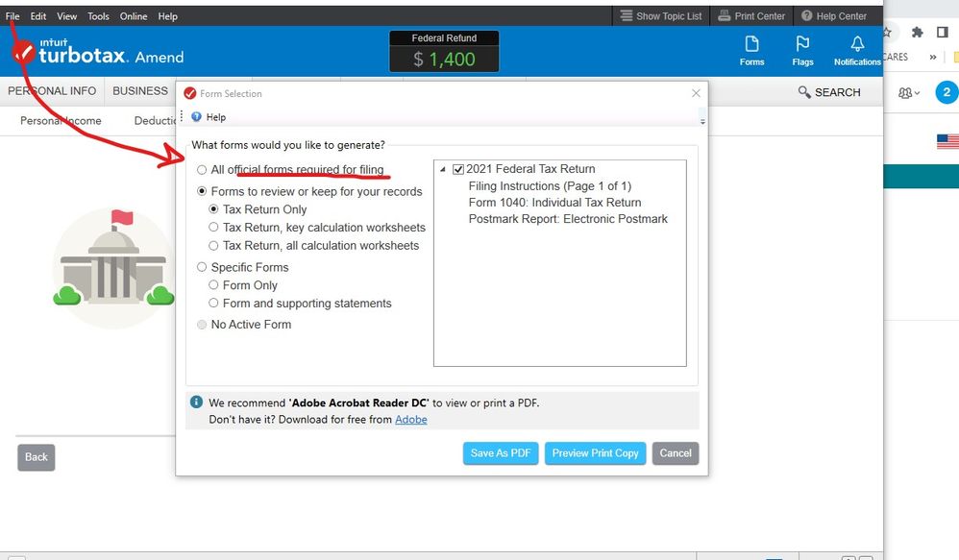
Task: Select the Specific Forms option
Action: click(201, 267)
